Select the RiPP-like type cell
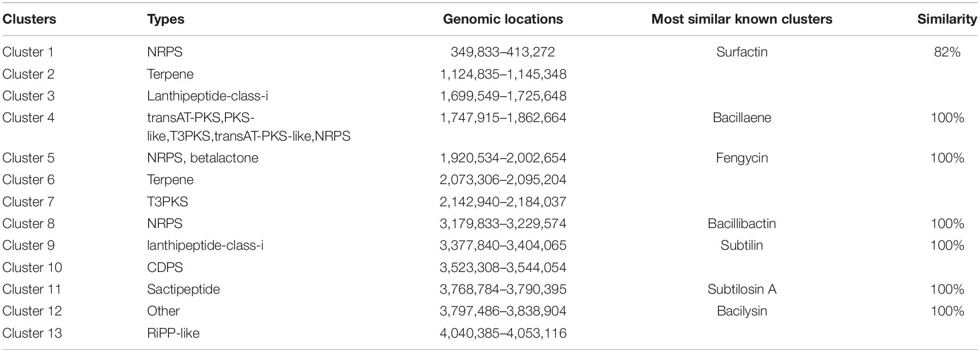 click(173, 333)
